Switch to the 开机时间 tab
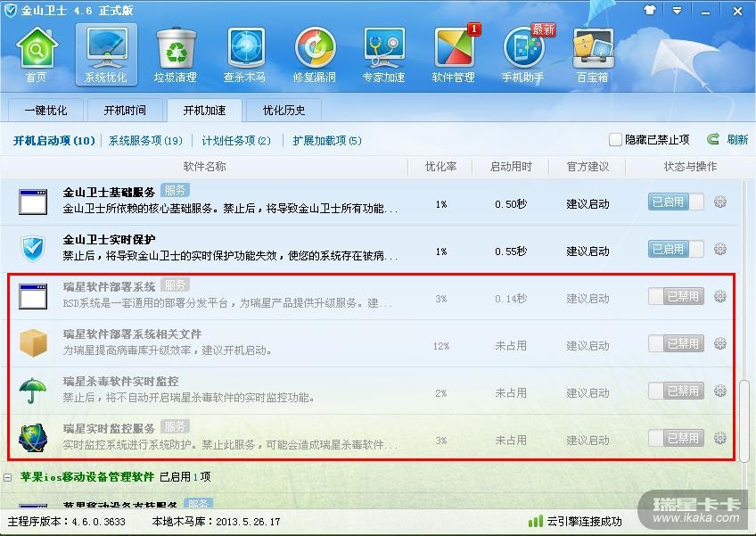756x536 pixels. click(x=125, y=110)
